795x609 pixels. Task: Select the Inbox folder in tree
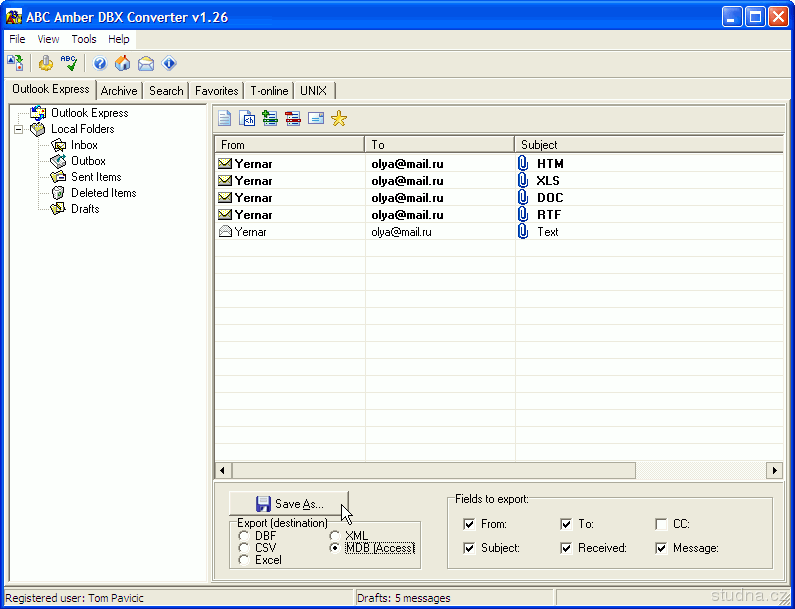pyautogui.click(x=84, y=145)
